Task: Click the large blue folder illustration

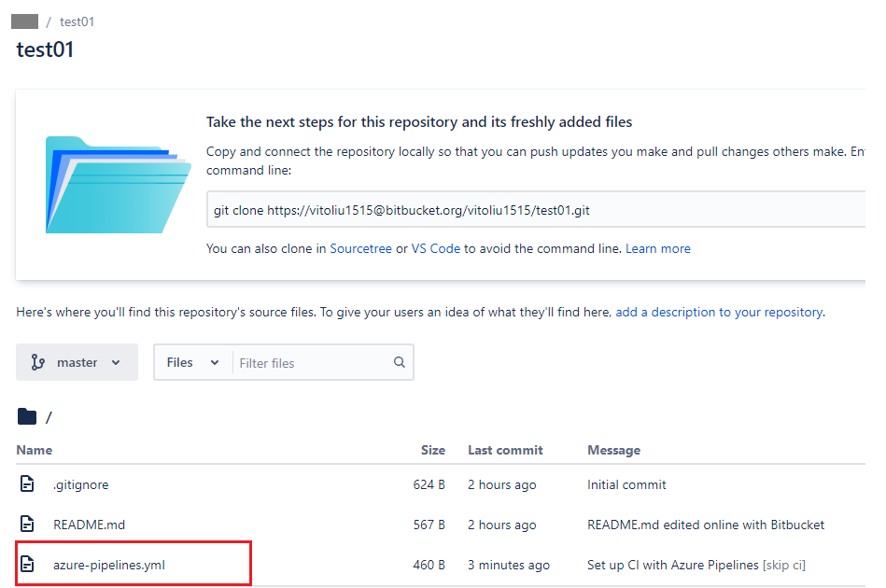Action: pyautogui.click(x=117, y=184)
